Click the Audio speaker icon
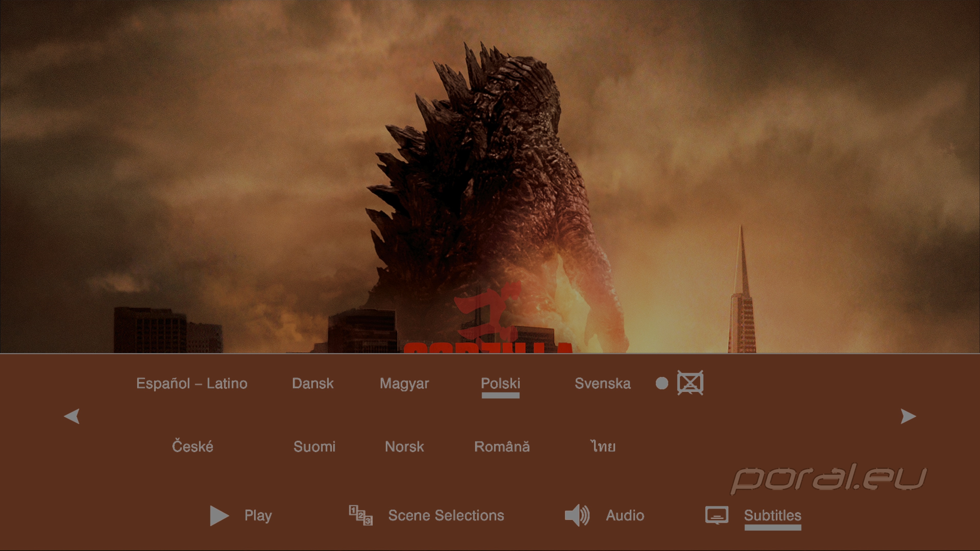980x551 pixels. pos(577,515)
